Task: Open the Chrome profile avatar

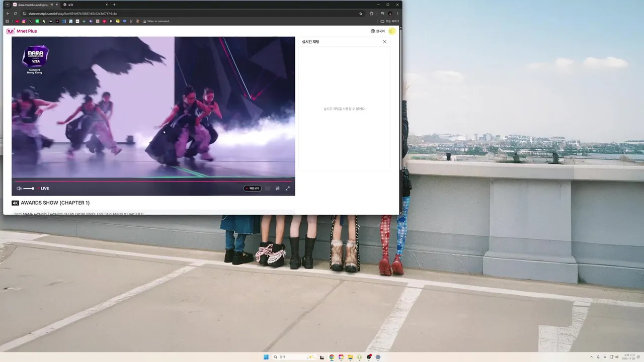Action: [390, 14]
